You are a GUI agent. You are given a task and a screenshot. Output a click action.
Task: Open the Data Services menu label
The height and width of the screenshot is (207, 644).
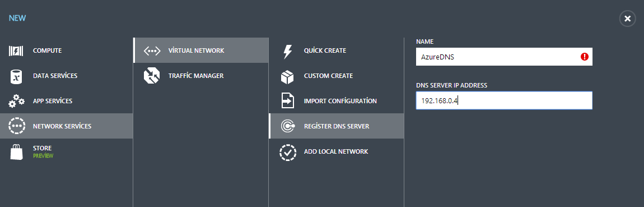click(x=55, y=76)
